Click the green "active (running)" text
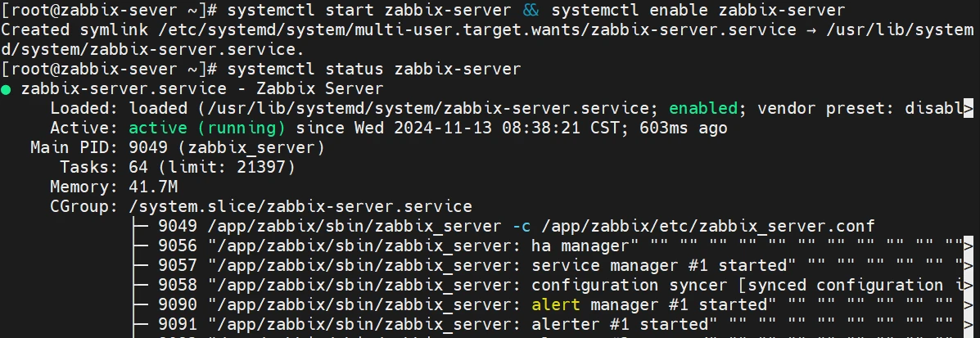This screenshot has width=980, height=338. [x=207, y=128]
